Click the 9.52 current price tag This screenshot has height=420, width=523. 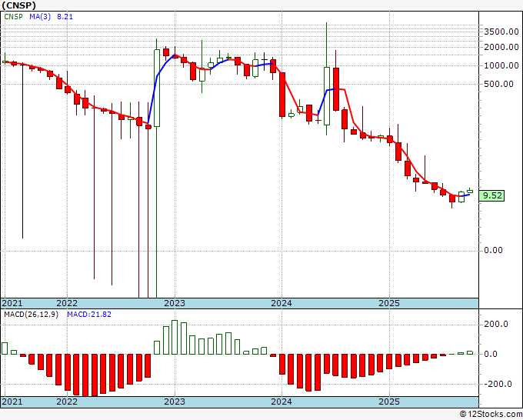[491, 195]
